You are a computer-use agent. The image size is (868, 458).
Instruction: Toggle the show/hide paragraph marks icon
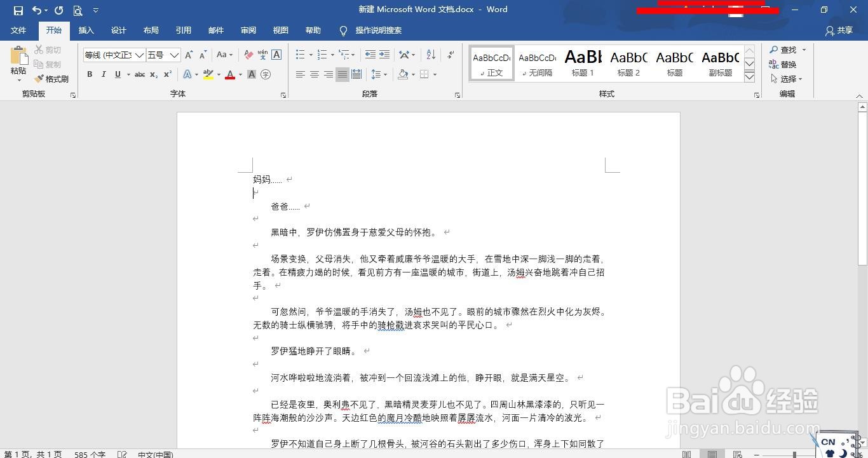point(451,55)
